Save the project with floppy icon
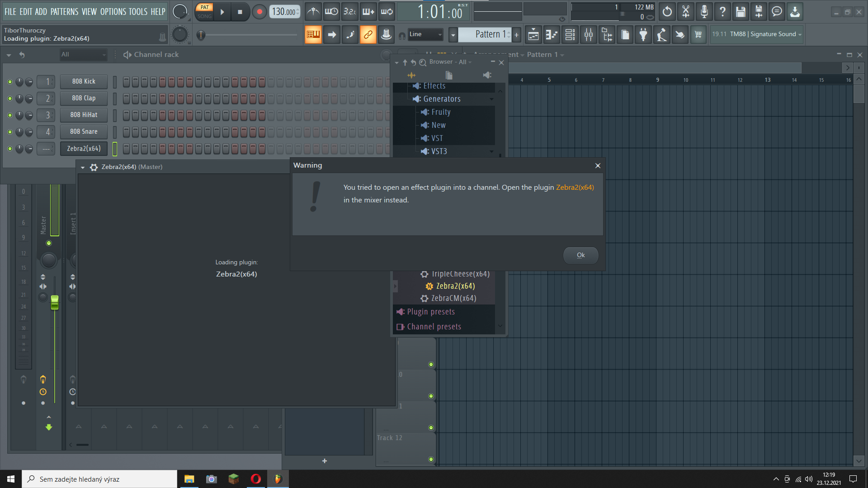 pyautogui.click(x=741, y=12)
